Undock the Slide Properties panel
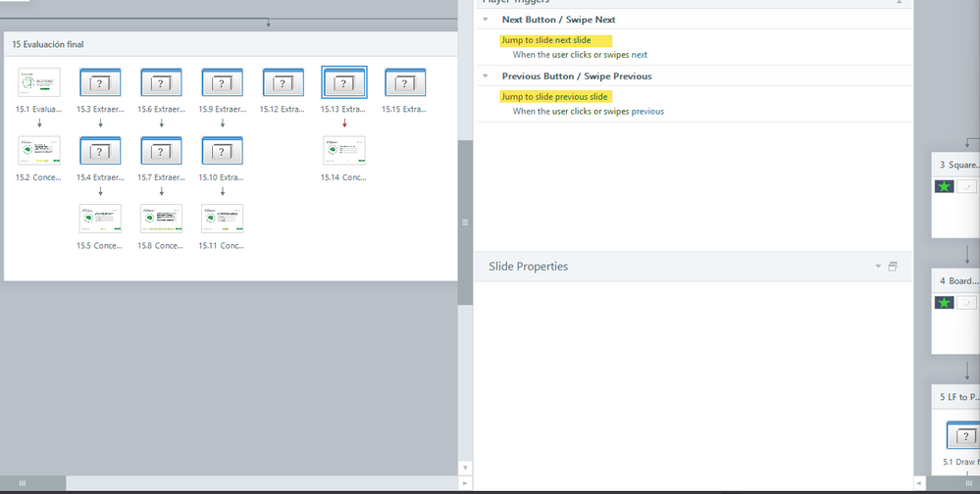The width and height of the screenshot is (980, 494). [x=893, y=267]
